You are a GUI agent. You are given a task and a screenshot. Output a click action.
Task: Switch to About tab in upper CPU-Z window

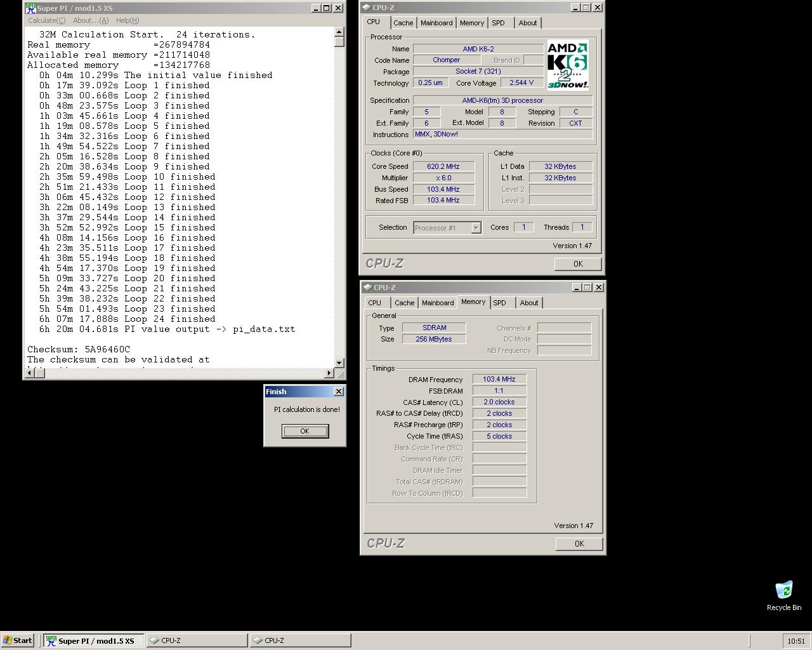tap(528, 23)
